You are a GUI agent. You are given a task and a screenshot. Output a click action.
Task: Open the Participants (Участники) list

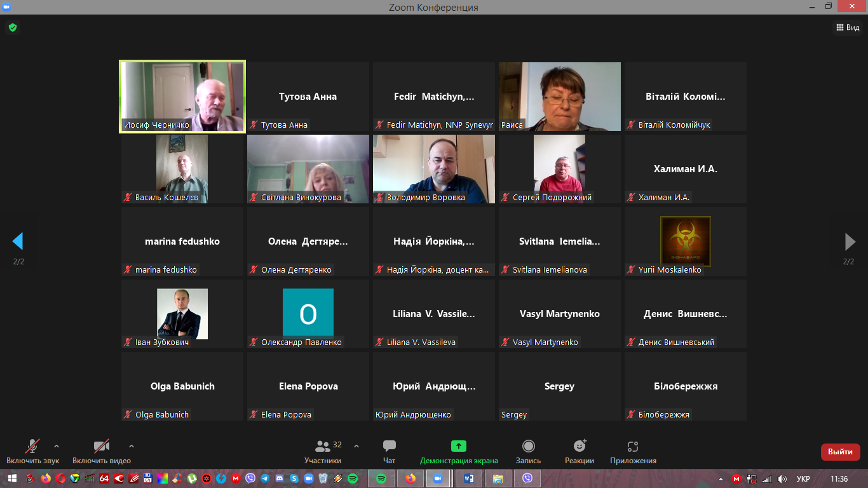(x=323, y=451)
